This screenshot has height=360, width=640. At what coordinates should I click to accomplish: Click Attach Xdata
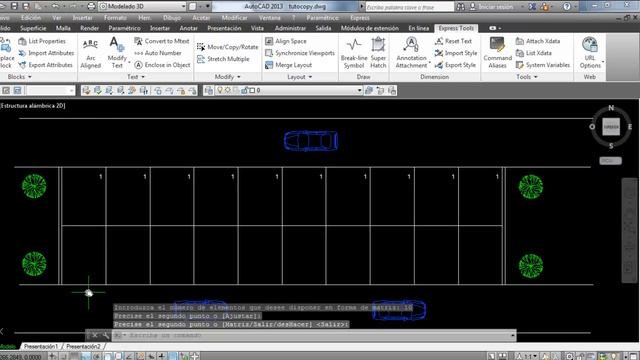[x=538, y=41]
